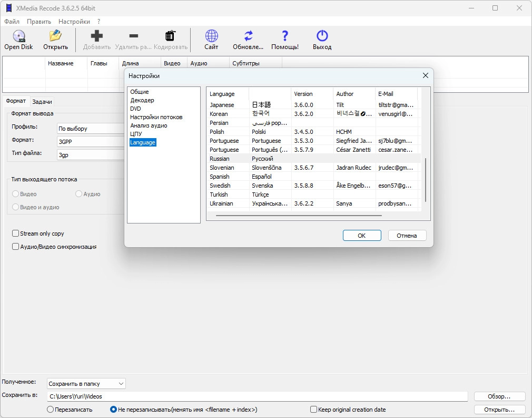Screen dimensions: 532x418
Task: Open the Сайт globe icon
Action: pos(211,36)
